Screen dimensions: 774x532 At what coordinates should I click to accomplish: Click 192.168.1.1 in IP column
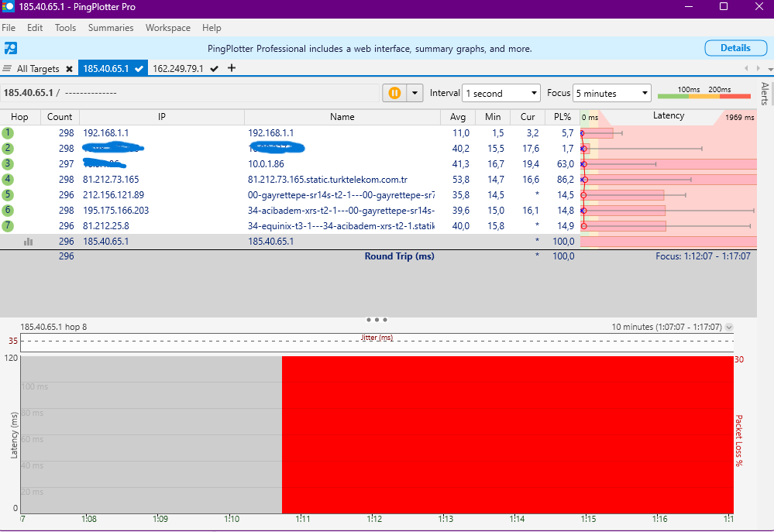click(105, 132)
